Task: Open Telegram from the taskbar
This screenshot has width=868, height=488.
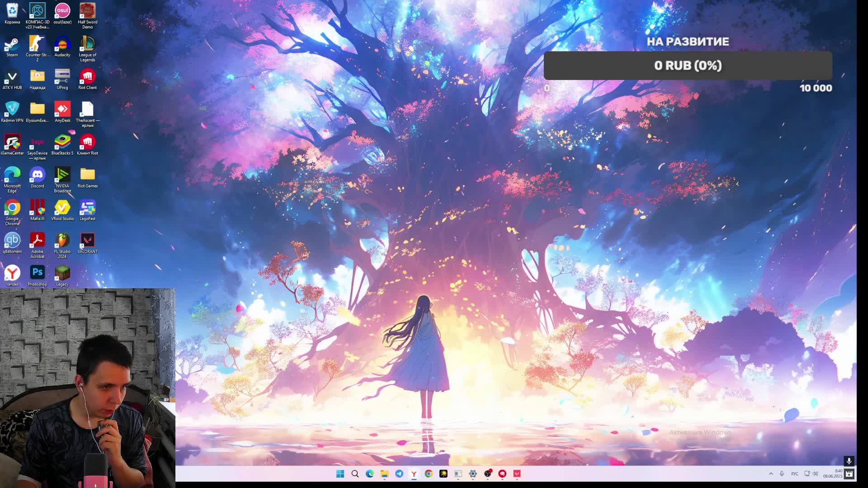Action: click(399, 474)
